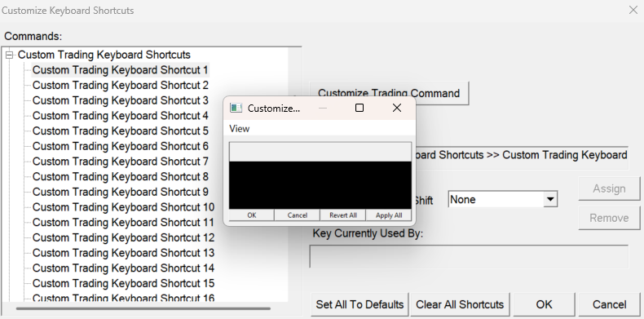
Task: Minimize the small Customize popup window
Action: click(323, 108)
